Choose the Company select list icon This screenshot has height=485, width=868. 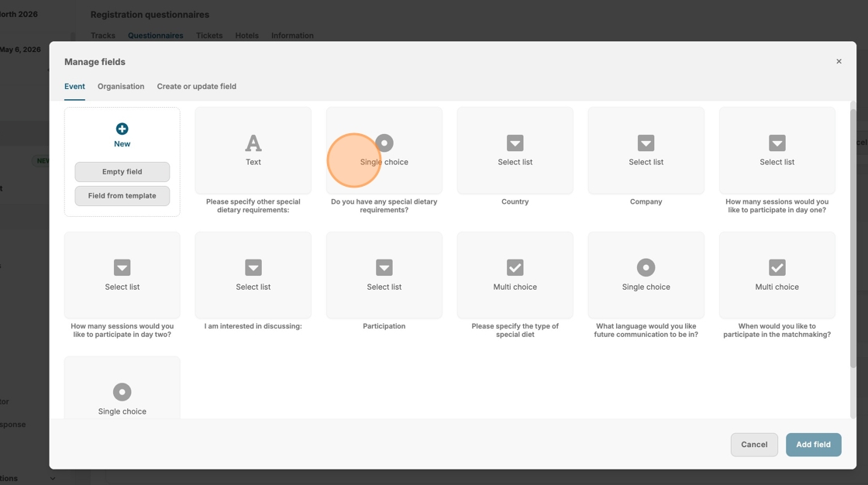646,143
